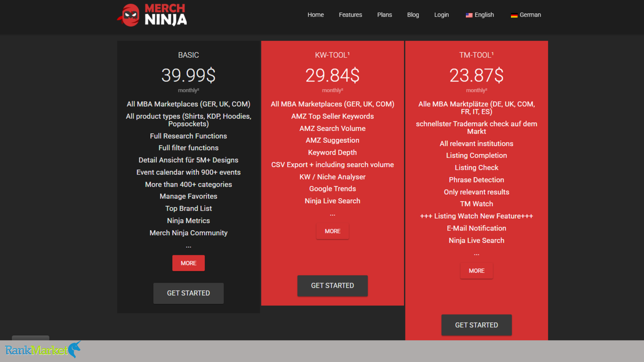Click 'CSV Export + including search volume'

pyautogui.click(x=333, y=165)
